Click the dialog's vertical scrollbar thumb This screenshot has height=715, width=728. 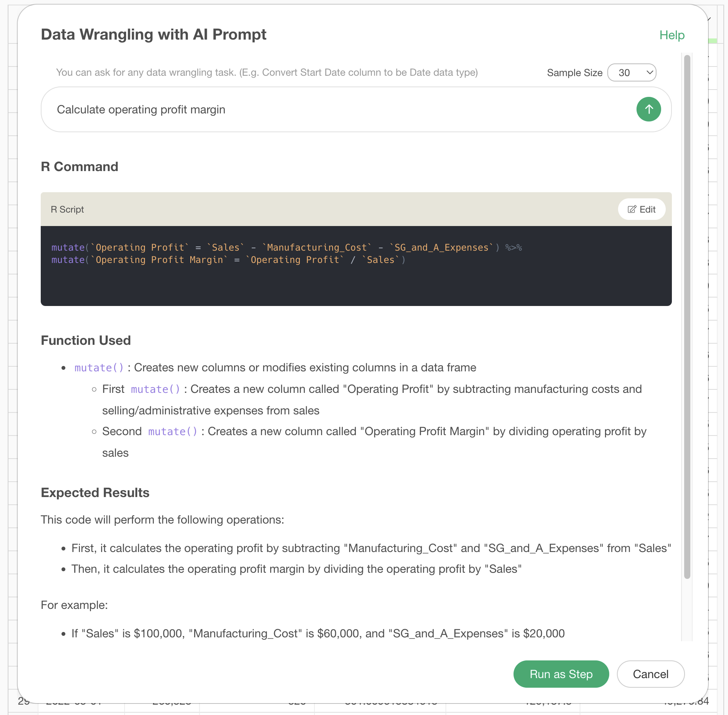coord(687,316)
